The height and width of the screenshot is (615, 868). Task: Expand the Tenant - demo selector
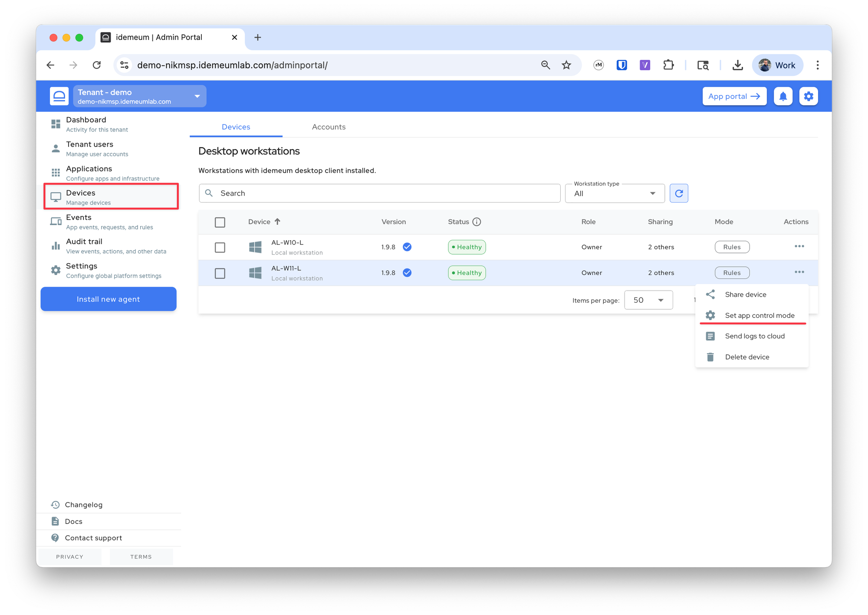[x=139, y=96]
